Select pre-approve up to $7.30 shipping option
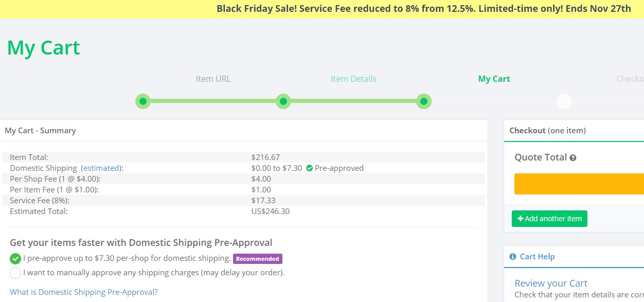 pos(15,258)
